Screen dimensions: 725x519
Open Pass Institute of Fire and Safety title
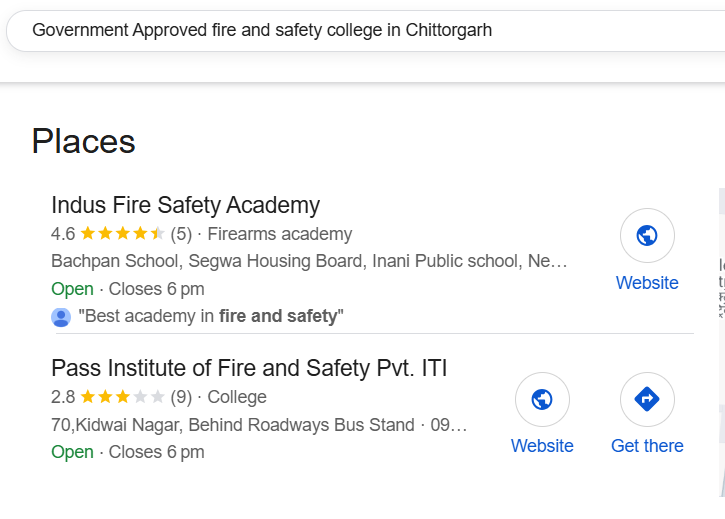pos(249,368)
